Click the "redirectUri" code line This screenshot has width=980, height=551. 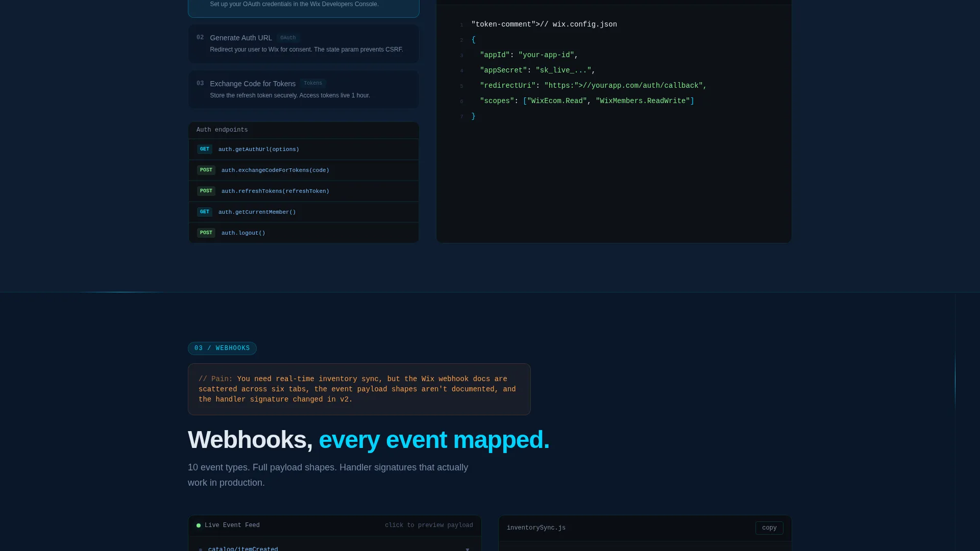tap(593, 86)
